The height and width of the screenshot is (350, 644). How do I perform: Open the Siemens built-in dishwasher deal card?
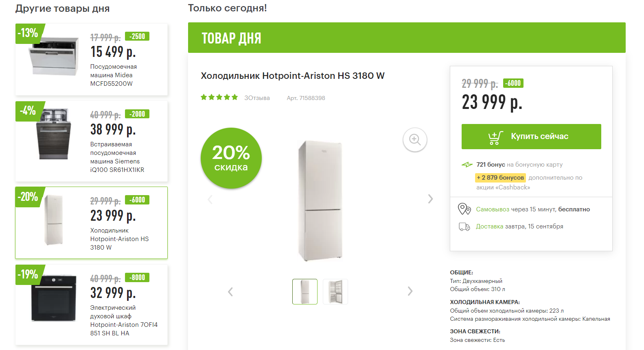(92, 141)
